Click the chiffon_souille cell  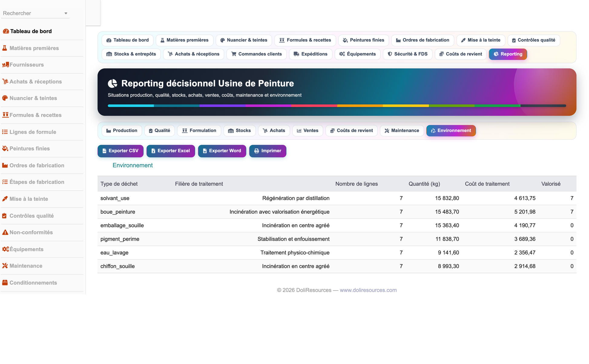117,266
